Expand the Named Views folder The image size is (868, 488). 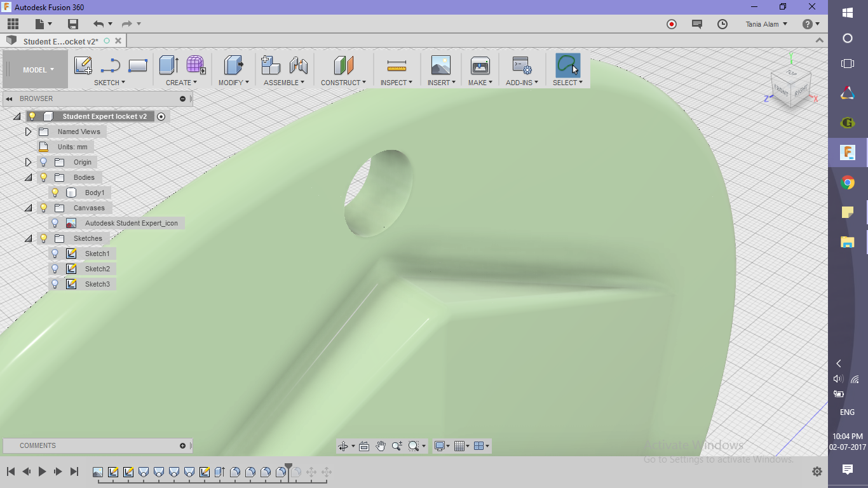[28, 132]
